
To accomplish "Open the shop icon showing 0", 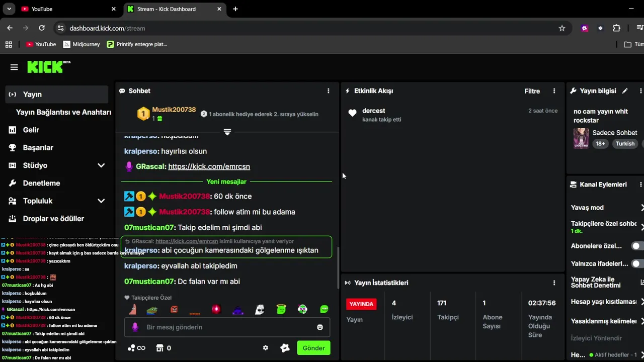I will (164, 348).
